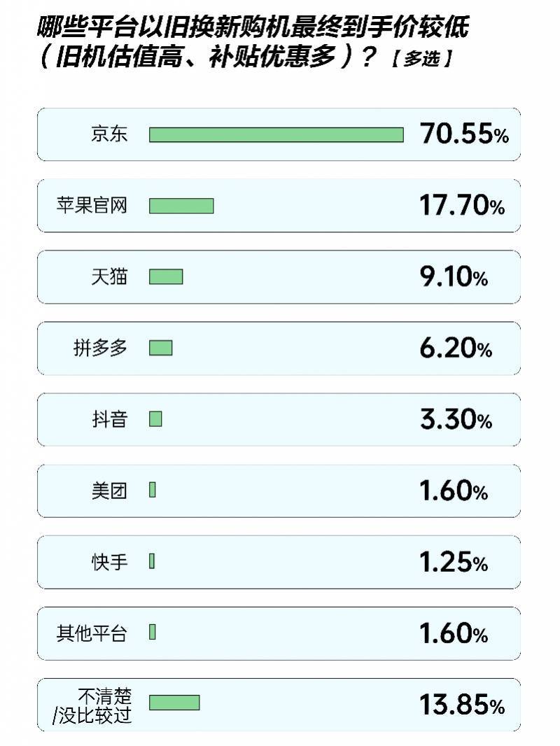560x746 pixels.
Task: Click the 【多选】 tag in the title
Action: pos(421,60)
